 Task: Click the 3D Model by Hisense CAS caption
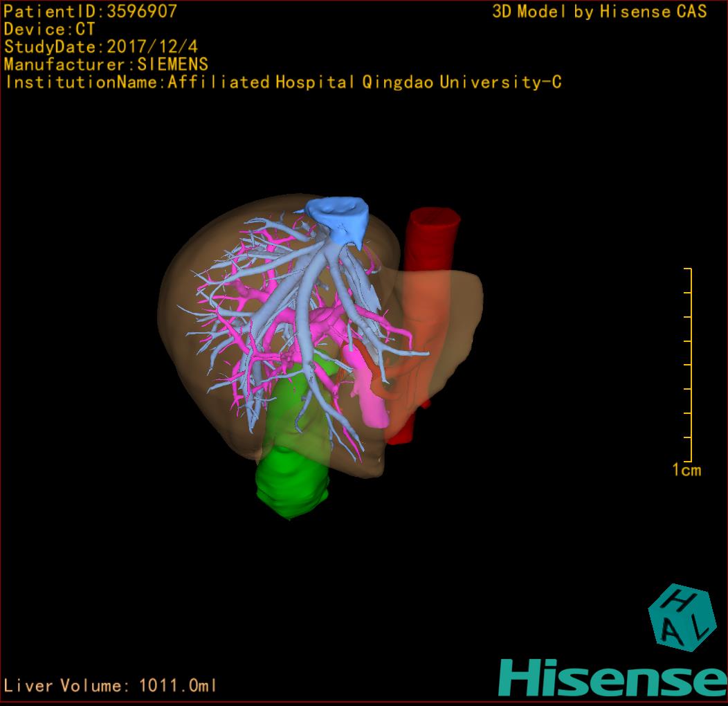click(x=599, y=12)
